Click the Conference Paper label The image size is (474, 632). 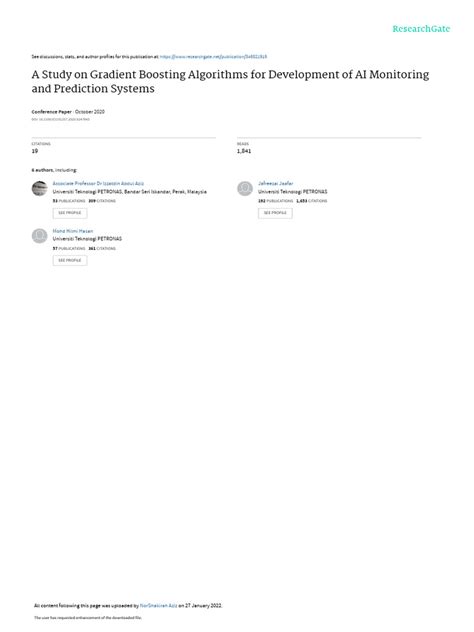tap(52, 112)
